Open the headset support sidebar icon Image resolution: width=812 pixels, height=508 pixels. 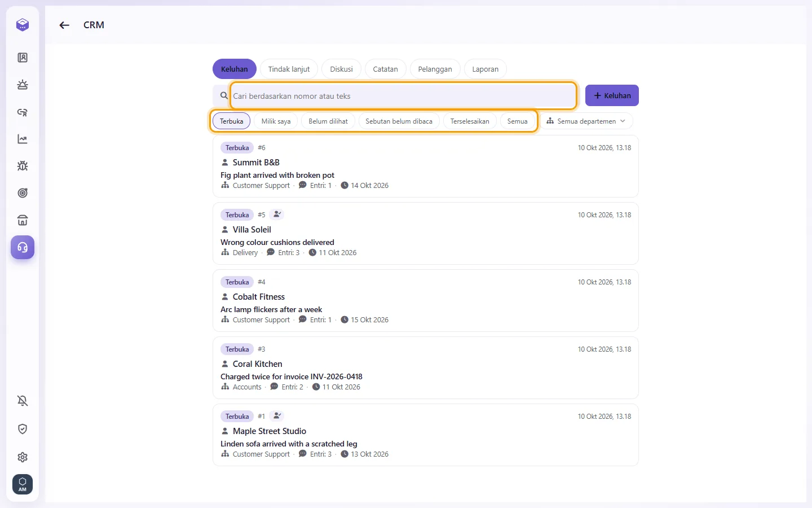[x=23, y=247]
